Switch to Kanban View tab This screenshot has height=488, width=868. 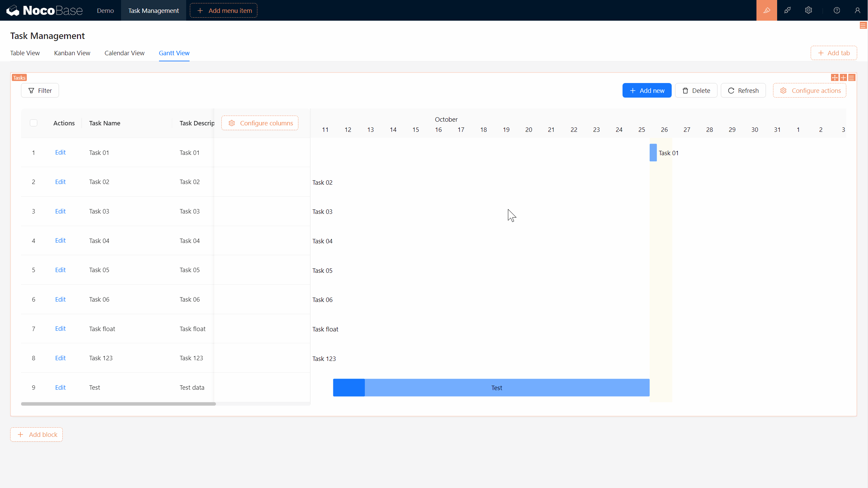click(72, 53)
